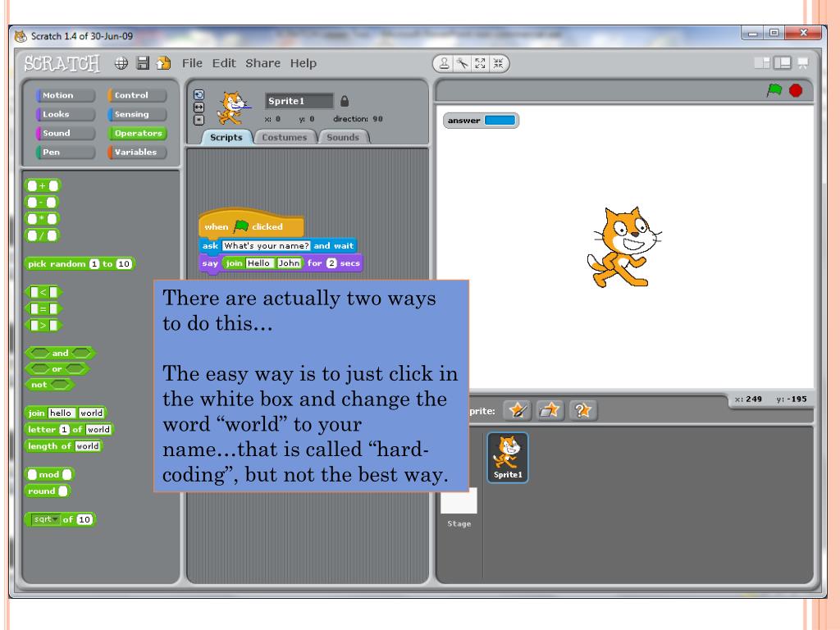Click the 'when flag clicked' hat block
Screen dimensions: 840x630
251,225
